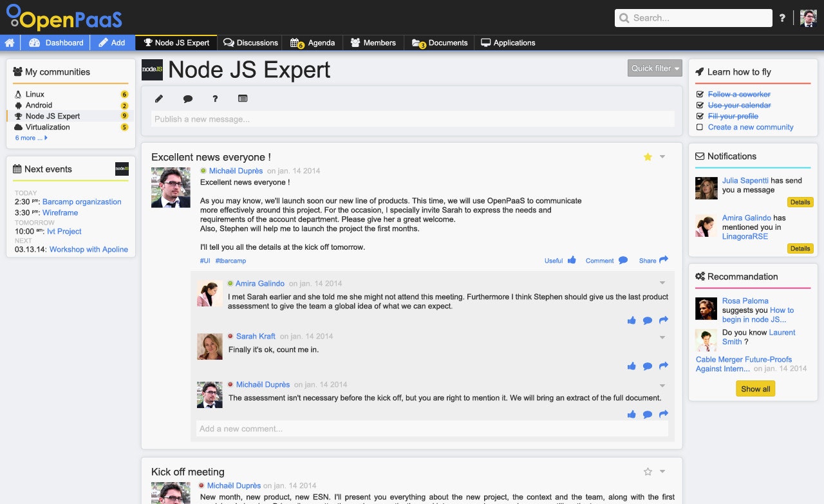Like Sarah Kraft's comment
This screenshot has width=824, height=504.
(x=632, y=366)
